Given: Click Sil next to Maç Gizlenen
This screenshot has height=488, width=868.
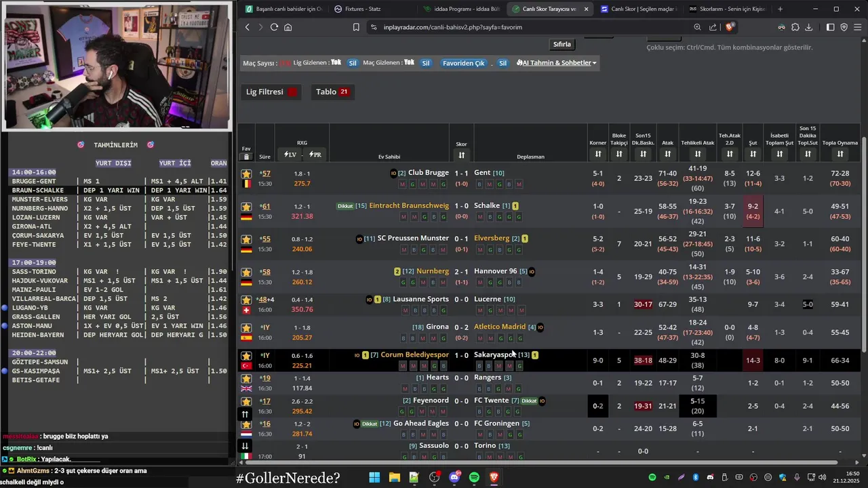Looking at the screenshot, I should pos(426,63).
